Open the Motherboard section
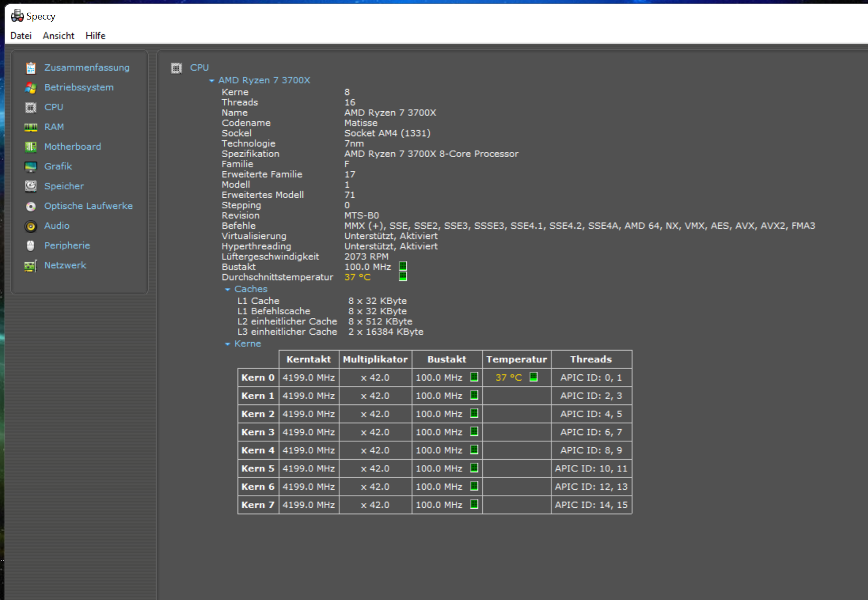Image resolution: width=868 pixels, height=600 pixels. [73, 147]
